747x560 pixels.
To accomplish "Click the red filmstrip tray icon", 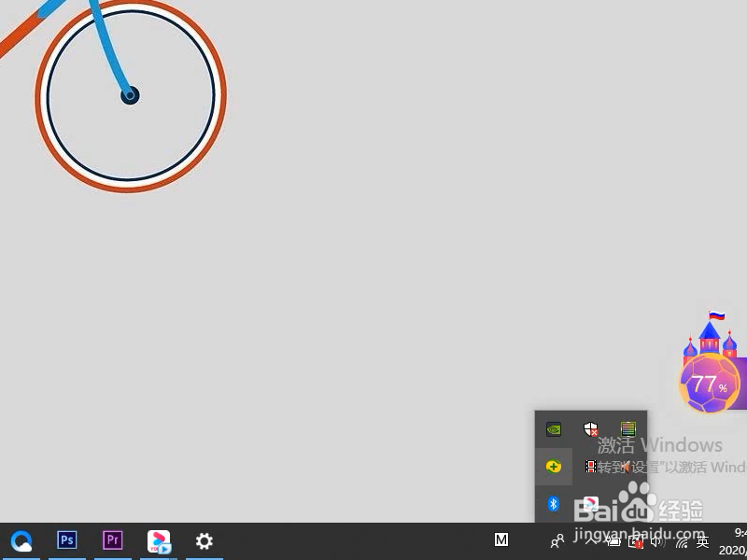I will click(591, 466).
